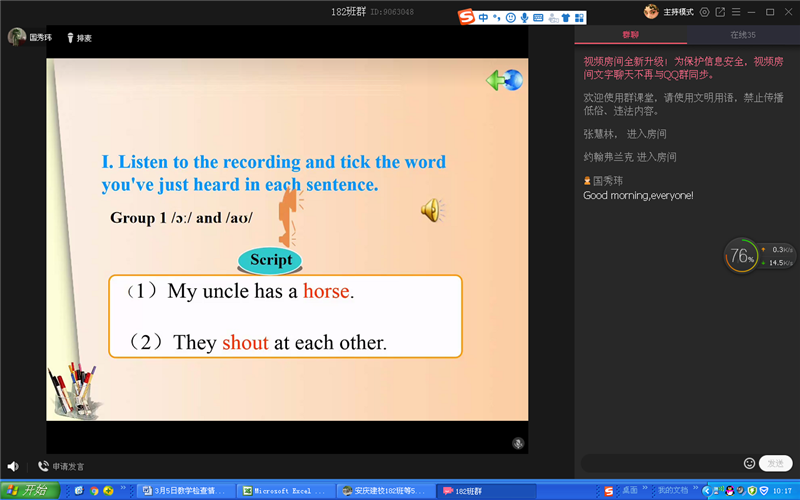Expand the hamburger menu in title bar

[736, 12]
